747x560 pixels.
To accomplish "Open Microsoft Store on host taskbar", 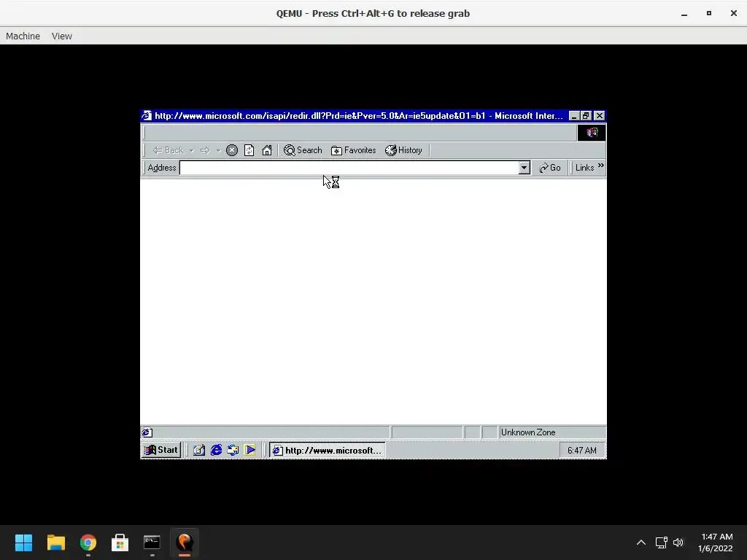I will (120, 542).
